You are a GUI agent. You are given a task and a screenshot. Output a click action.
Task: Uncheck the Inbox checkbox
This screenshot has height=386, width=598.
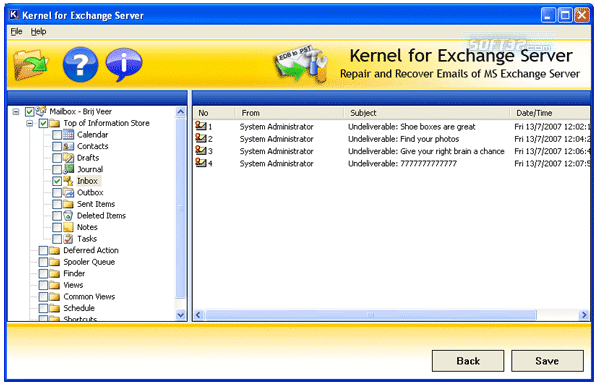[57, 181]
